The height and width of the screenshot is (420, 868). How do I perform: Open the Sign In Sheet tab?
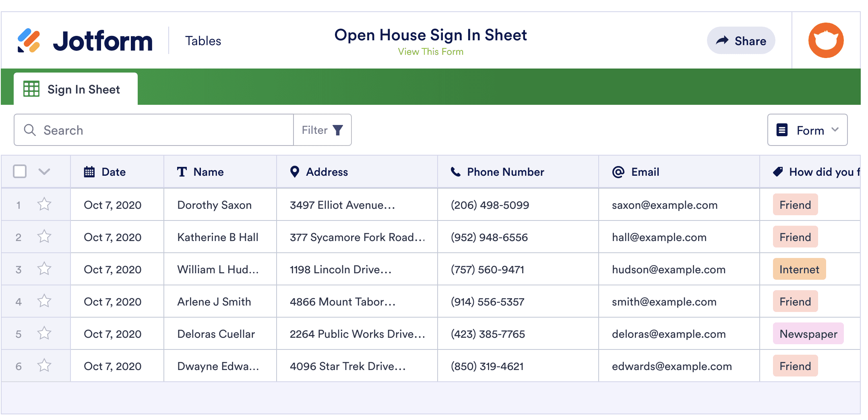[76, 89]
